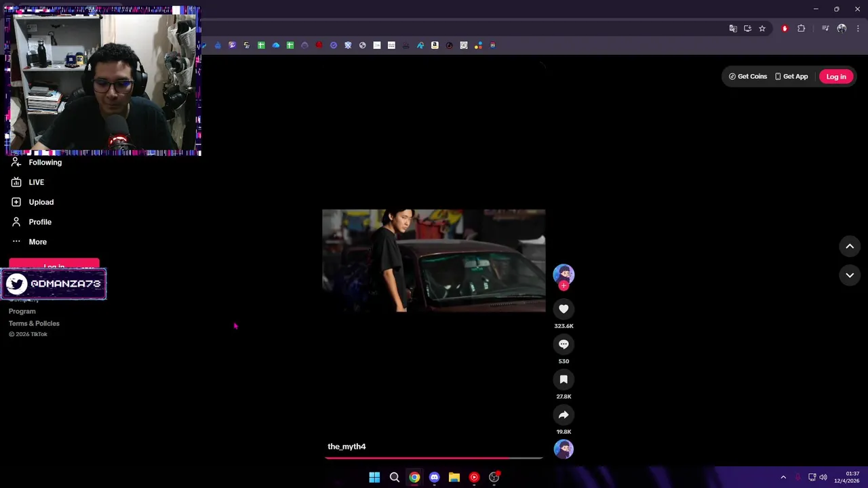Like the video with heart icon
This screenshot has height=488, width=868.
(x=564, y=309)
